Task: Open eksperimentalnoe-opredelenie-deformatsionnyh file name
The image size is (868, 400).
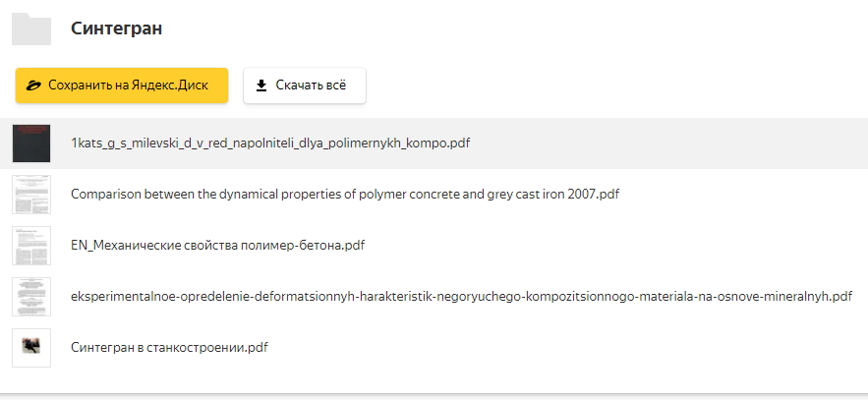Action: click(460, 296)
